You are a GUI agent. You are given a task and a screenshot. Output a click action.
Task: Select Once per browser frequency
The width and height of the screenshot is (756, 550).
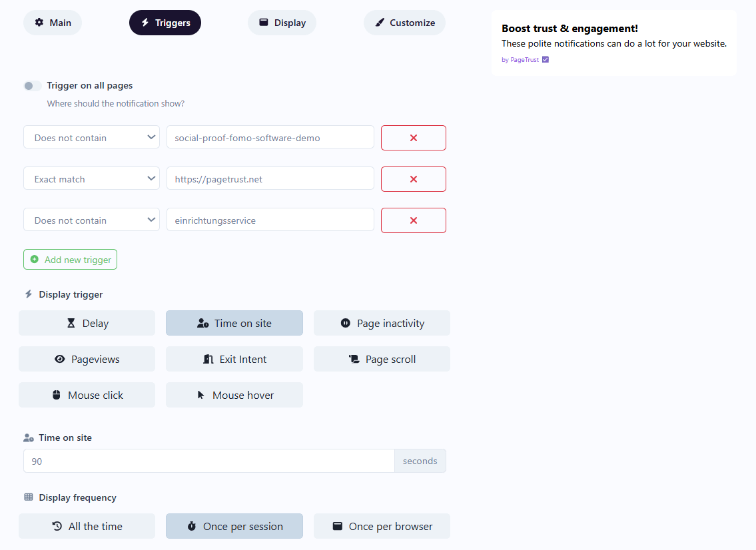point(382,526)
